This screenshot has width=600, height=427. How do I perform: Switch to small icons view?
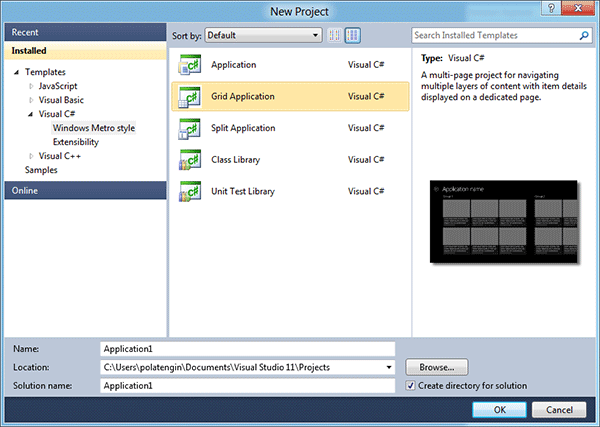tap(334, 36)
